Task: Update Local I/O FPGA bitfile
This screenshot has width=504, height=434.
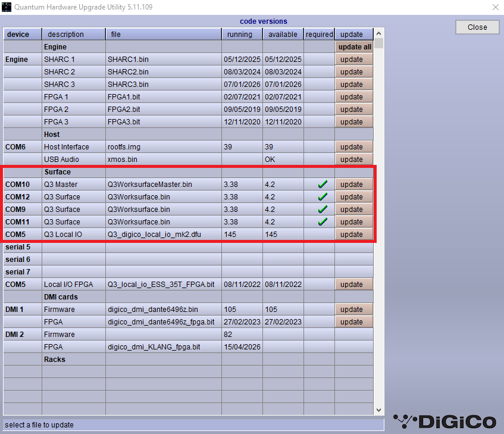Action: 354,285
